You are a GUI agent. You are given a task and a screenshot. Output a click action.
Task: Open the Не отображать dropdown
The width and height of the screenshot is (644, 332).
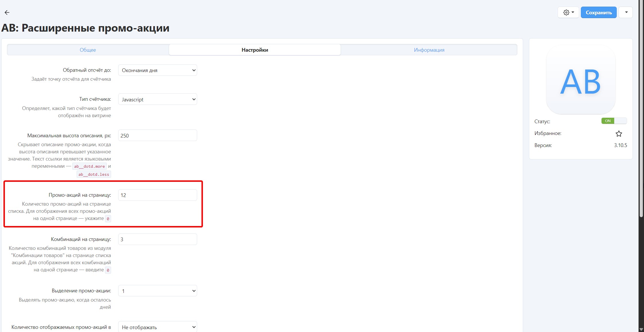(x=158, y=327)
